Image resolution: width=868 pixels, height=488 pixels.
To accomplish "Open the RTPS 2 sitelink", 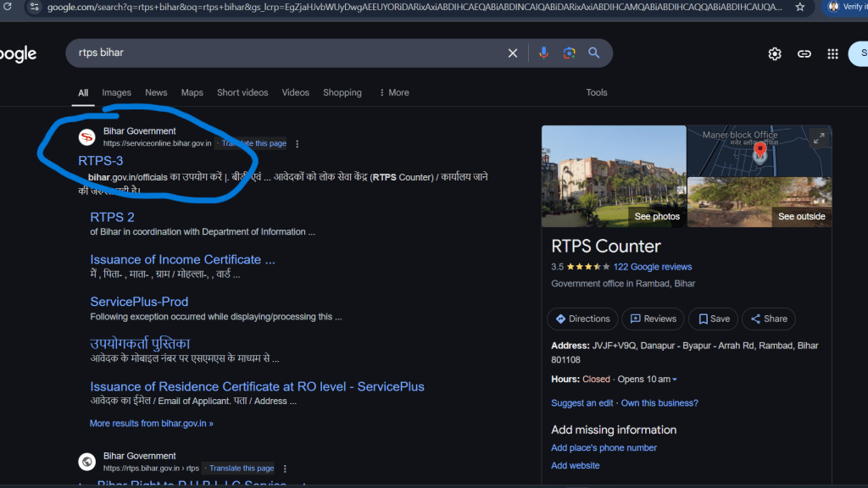I will 113,218.
